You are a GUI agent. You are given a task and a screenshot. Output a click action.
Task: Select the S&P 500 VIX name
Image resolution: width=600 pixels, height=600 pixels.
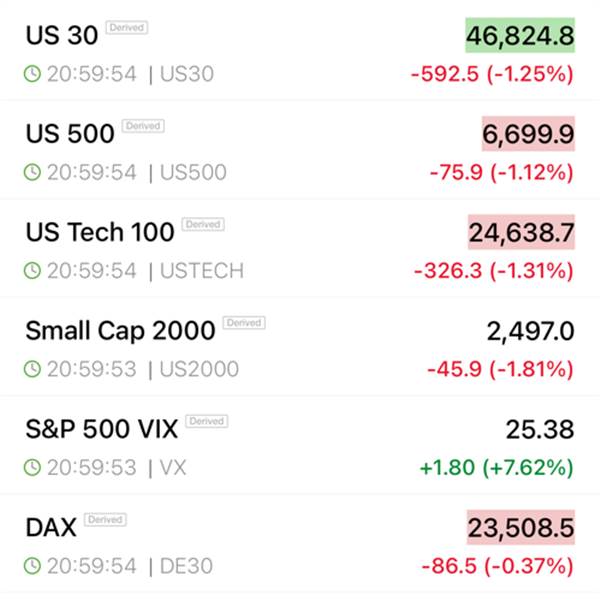click(x=101, y=429)
